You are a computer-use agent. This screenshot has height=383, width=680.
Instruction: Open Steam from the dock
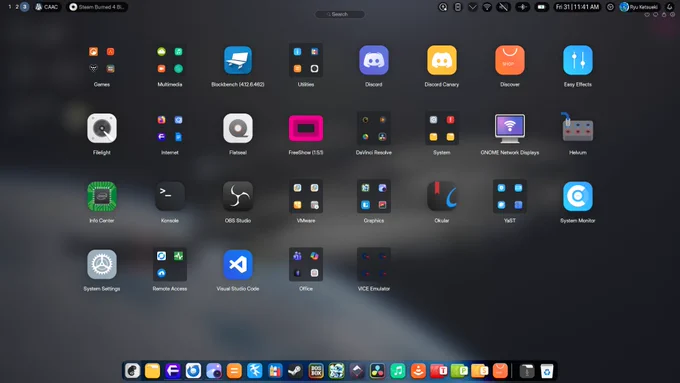295,371
